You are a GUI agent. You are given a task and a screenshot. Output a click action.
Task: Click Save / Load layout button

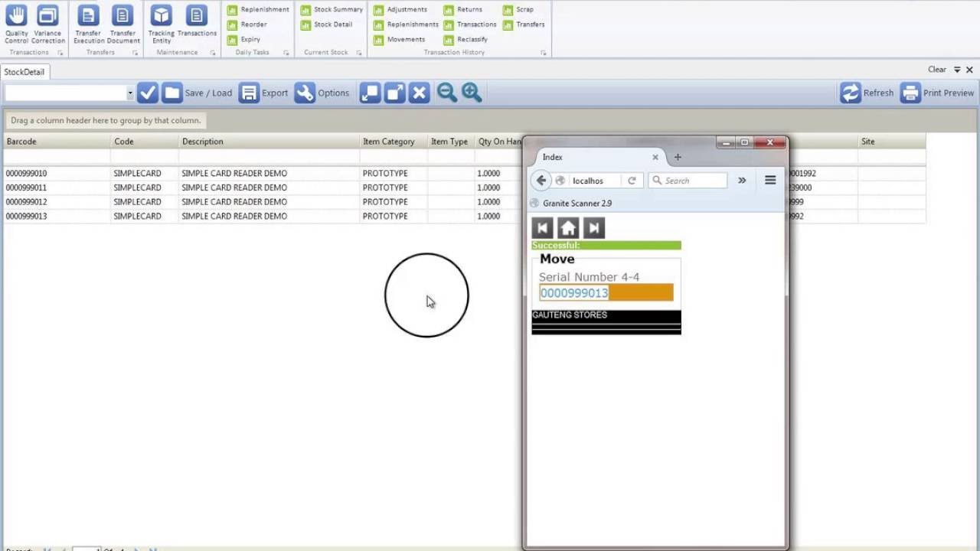[x=197, y=93]
